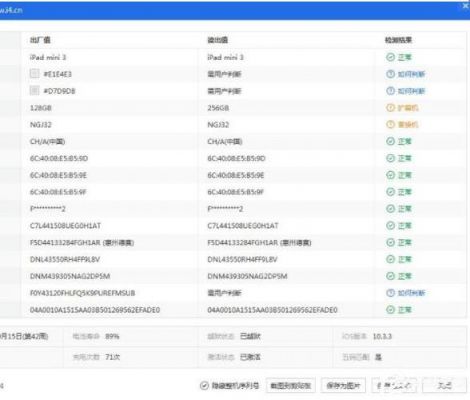The image size is (470, 400).
Task: Click the battery percentage value 89%
Action: (x=112, y=336)
